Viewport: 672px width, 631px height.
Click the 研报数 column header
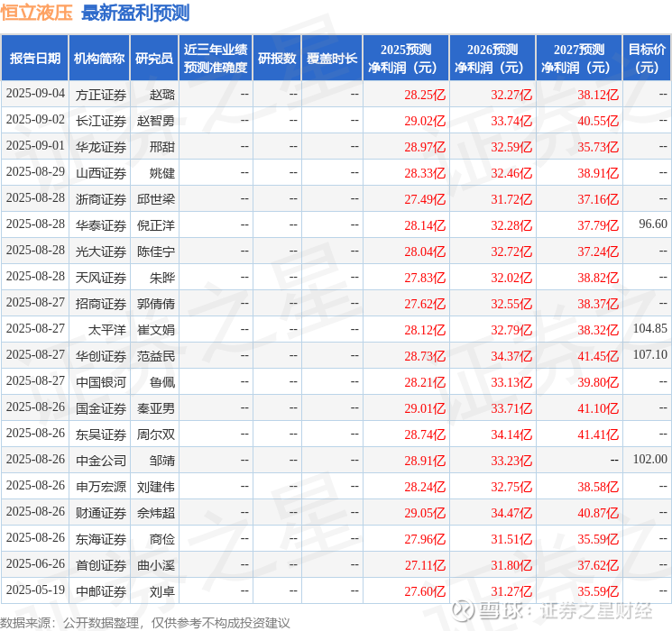(277, 59)
